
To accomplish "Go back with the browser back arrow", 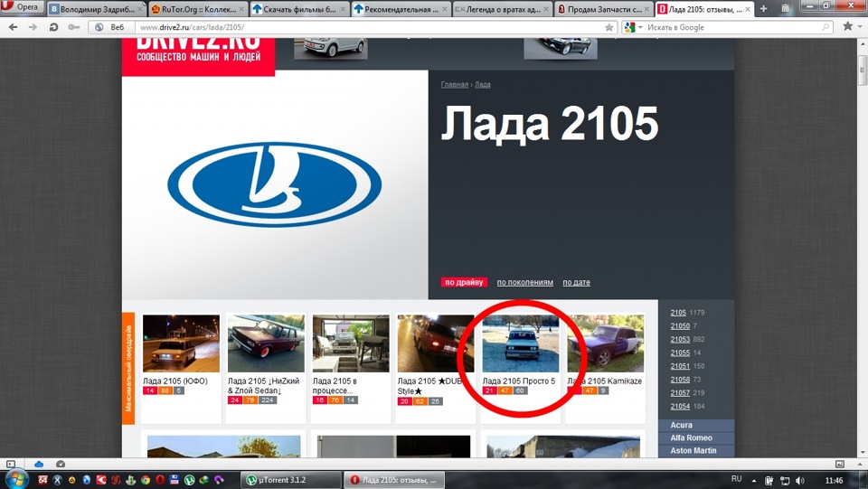I will pyautogui.click(x=14, y=27).
